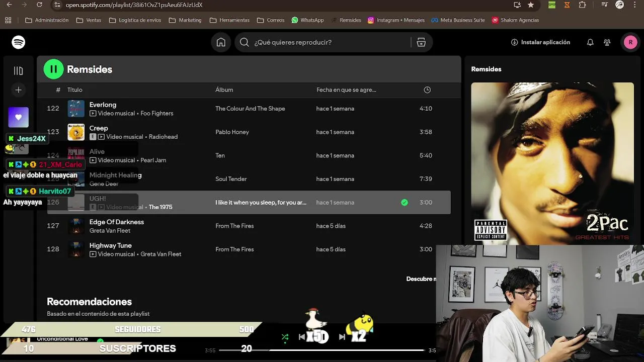Screen dimensions: 644x362
Task: Click the previous track button
Action: click(302, 337)
